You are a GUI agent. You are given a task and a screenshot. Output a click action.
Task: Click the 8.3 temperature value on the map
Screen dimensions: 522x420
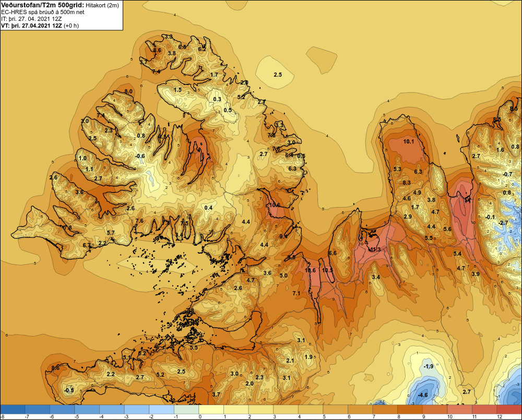(x=407, y=183)
